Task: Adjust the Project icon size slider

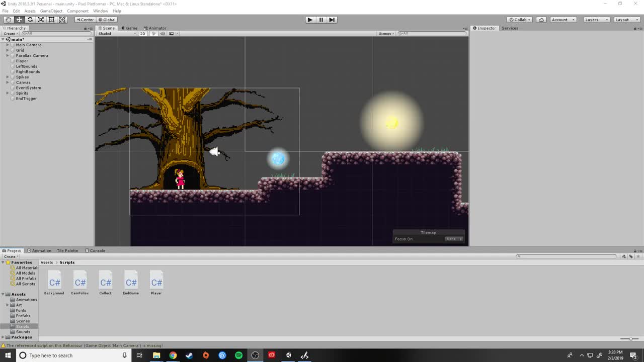Action: (x=630, y=339)
